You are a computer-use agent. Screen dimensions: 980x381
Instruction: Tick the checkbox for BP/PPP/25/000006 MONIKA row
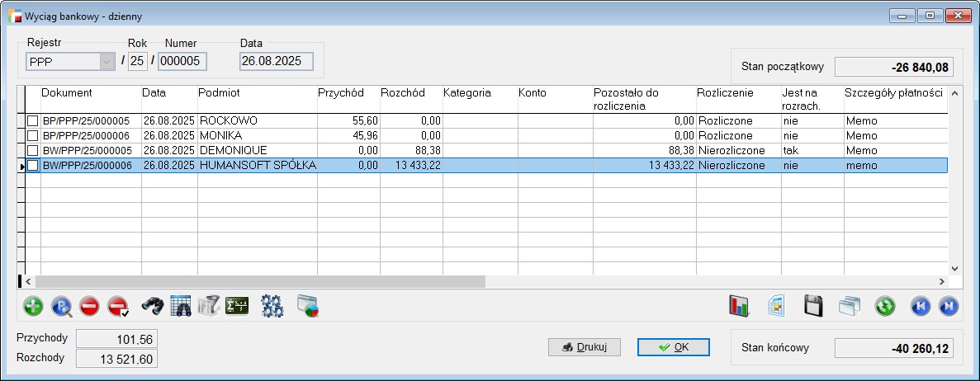point(33,136)
